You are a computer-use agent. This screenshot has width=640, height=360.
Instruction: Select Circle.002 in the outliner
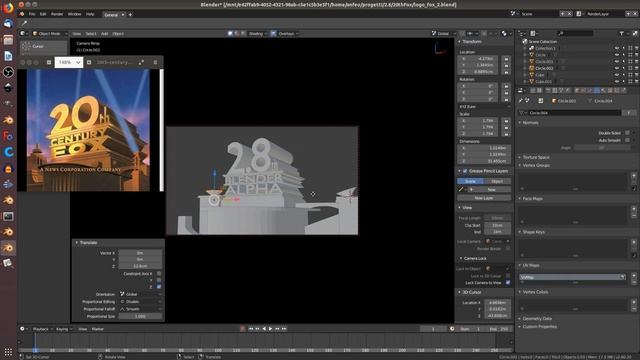(544, 68)
